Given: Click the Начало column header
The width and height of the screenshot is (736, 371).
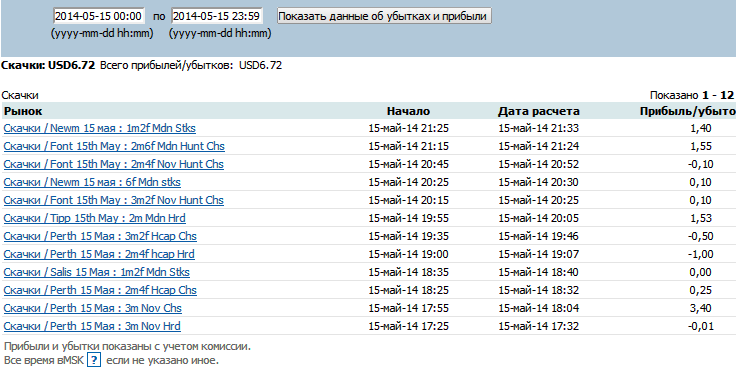Looking at the screenshot, I should (408, 111).
